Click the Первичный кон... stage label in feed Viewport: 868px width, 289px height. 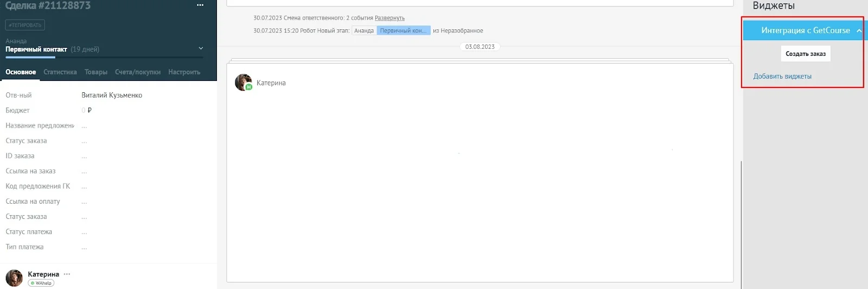click(x=403, y=30)
